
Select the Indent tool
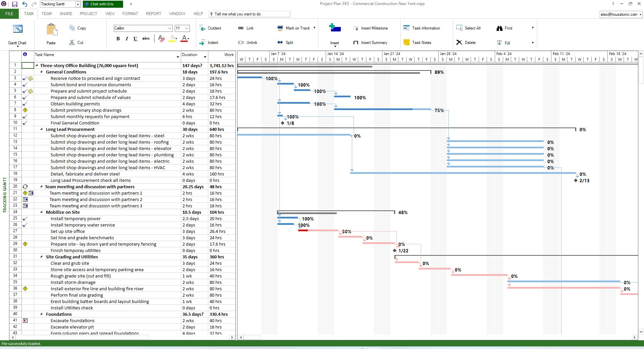[209, 42]
